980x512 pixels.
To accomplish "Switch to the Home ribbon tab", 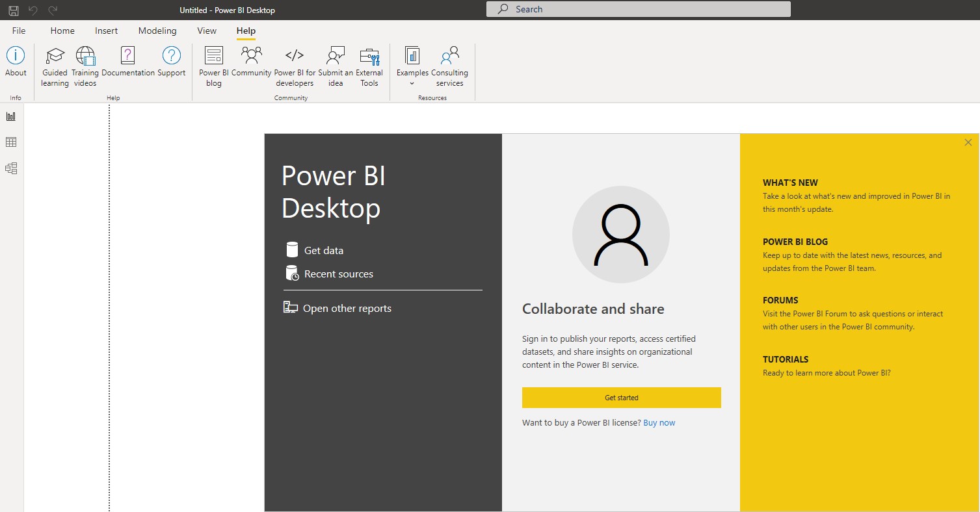I will [x=62, y=31].
